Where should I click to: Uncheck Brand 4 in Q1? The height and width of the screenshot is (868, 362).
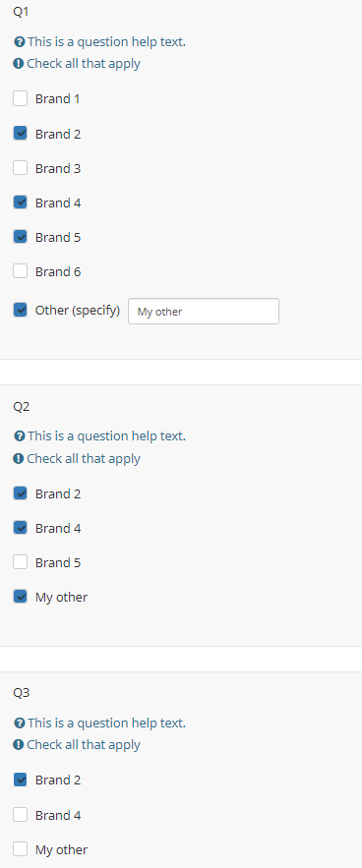click(20, 203)
